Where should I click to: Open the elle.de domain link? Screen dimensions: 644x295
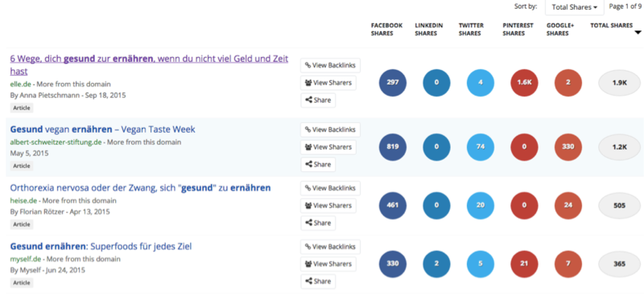(x=21, y=84)
